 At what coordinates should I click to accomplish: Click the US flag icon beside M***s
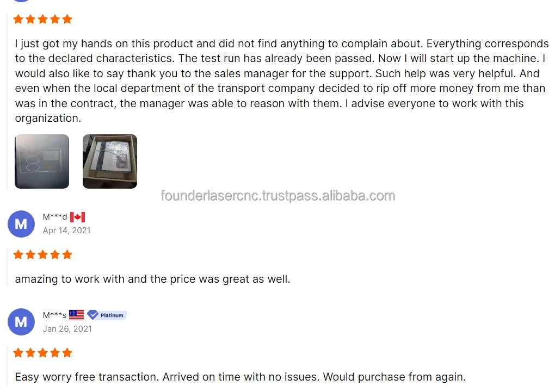click(x=77, y=315)
